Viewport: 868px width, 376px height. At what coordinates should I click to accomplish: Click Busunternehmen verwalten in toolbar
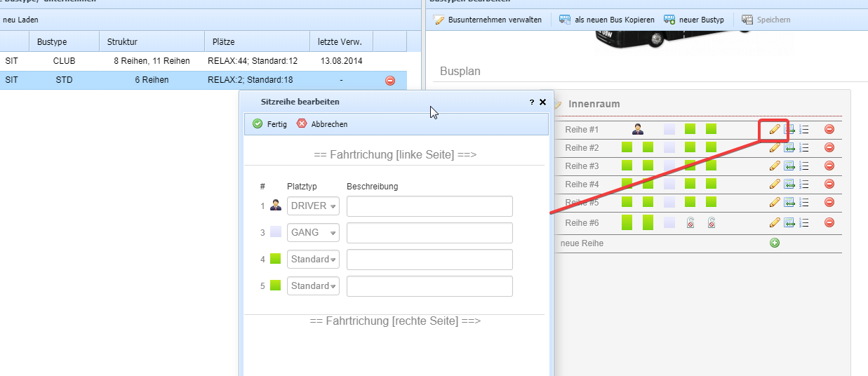488,20
